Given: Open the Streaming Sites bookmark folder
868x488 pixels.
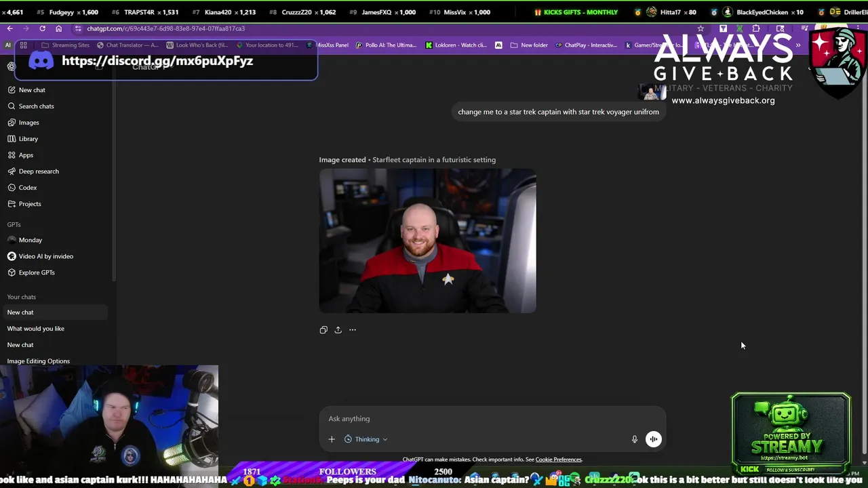Looking at the screenshot, I should pyautogui.click(x=66, y=45).
